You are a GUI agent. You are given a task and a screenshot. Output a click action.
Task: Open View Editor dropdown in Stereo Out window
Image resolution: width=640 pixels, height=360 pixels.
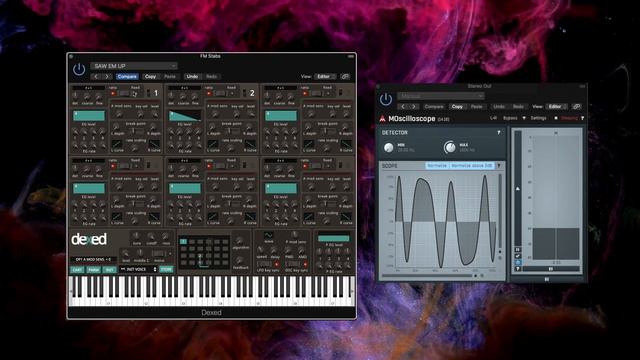[x=556, y=107]
